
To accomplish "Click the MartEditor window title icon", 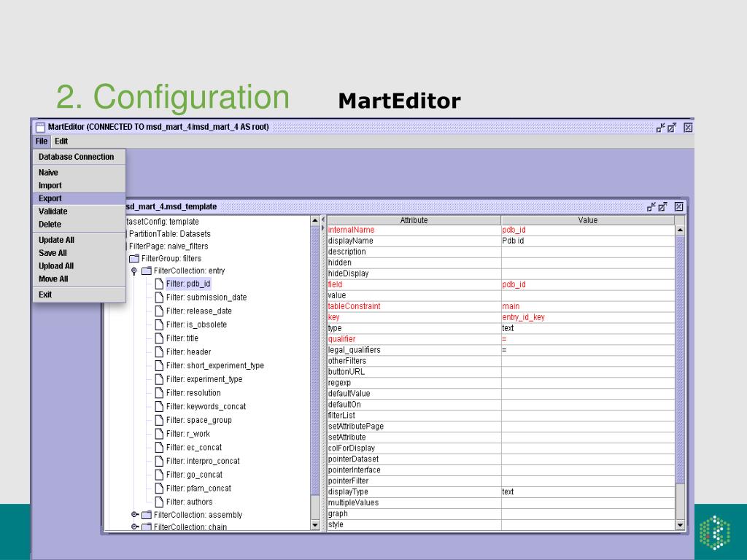I will [41, 127].
